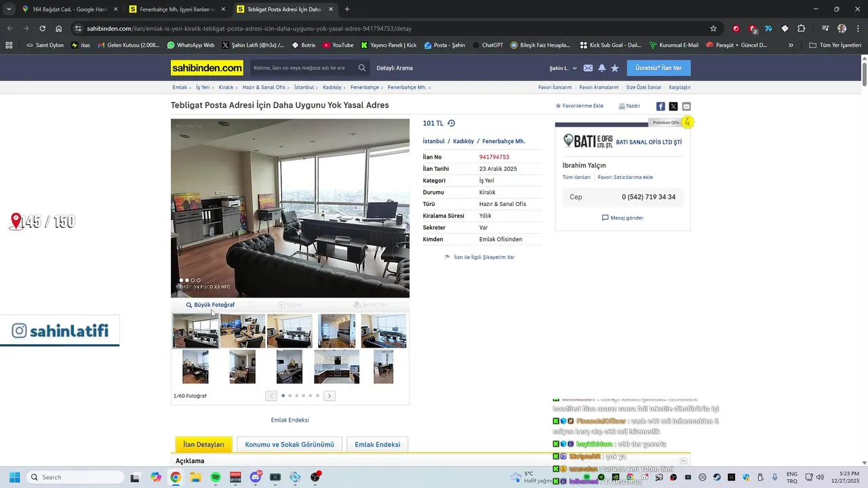Viewport: 868px width, 488px height.
Task: Click Favorilerime Ekle
Action: (579, 106)
